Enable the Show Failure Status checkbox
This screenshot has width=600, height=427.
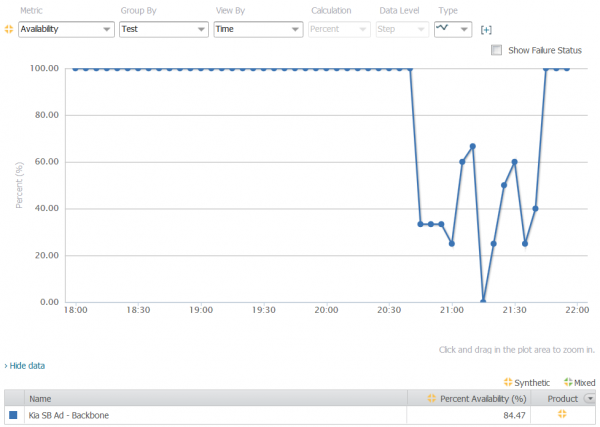[x=496, y=50]
